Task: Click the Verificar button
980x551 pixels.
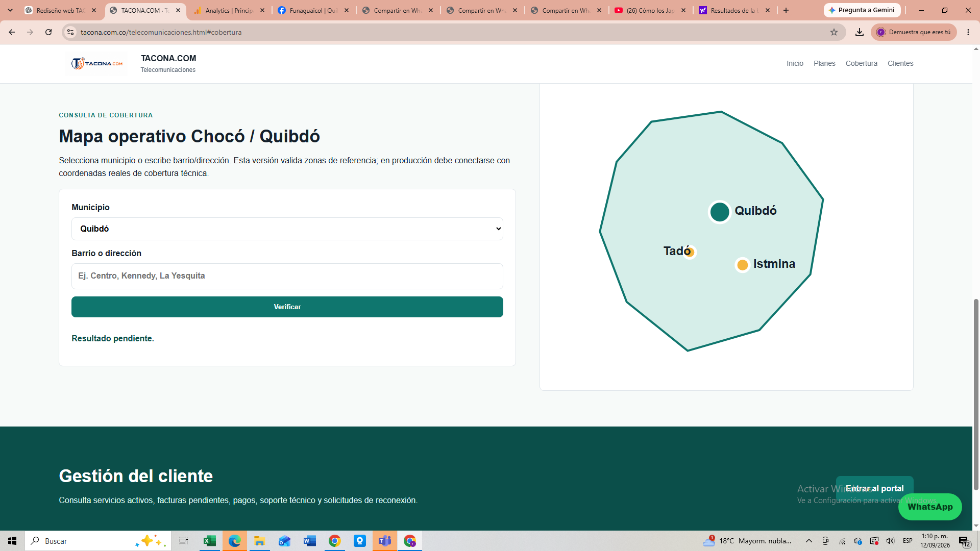Action: pyautogui.click(x=287, y=307)
